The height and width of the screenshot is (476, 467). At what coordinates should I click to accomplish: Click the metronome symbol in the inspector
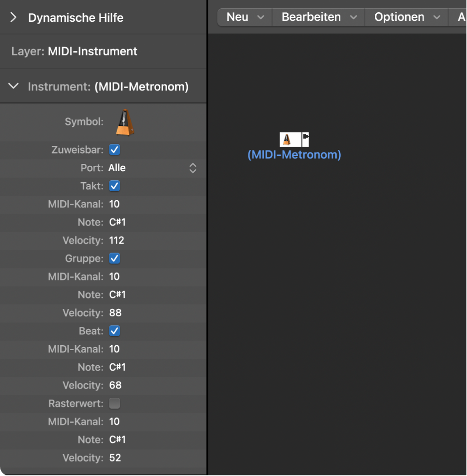tap(125, 123)
